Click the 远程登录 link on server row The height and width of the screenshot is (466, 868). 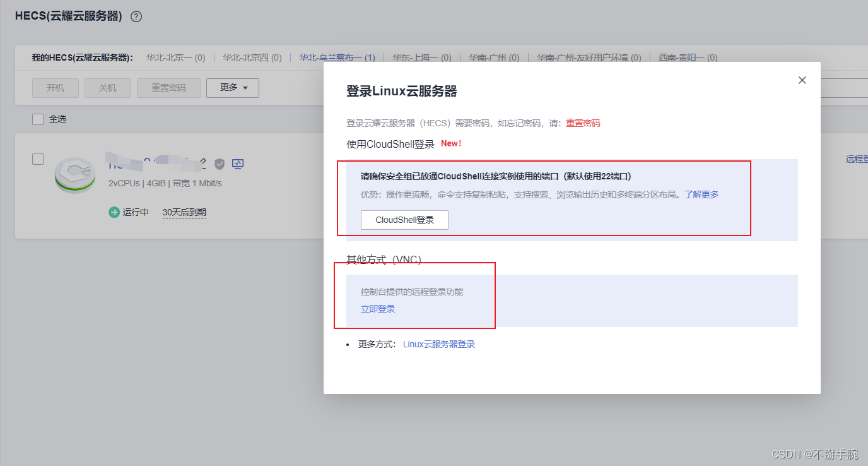coord(857,159)
